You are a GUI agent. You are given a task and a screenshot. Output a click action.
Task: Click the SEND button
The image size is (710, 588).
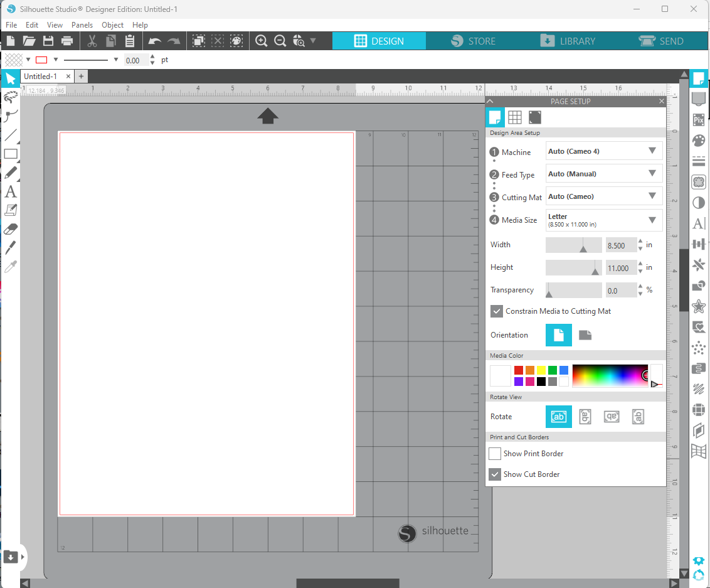pyautogui.click(x=662, y=40)
